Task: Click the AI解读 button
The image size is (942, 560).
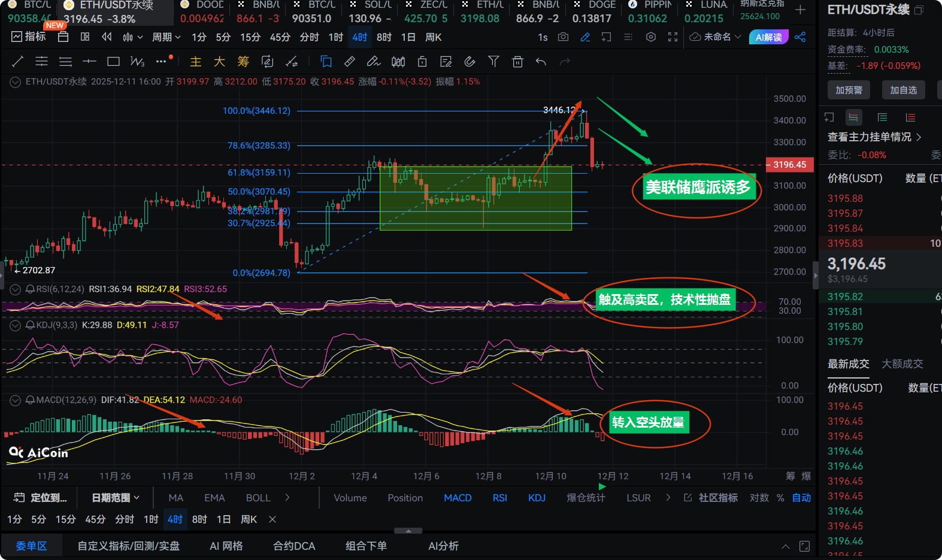Action: click(768, 37)
